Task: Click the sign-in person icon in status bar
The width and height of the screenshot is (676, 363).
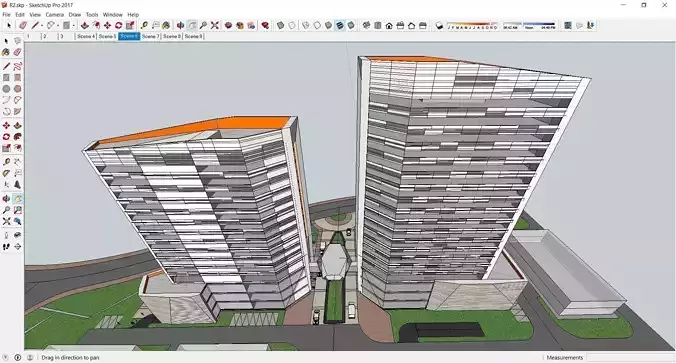Action: coord(30,357)
